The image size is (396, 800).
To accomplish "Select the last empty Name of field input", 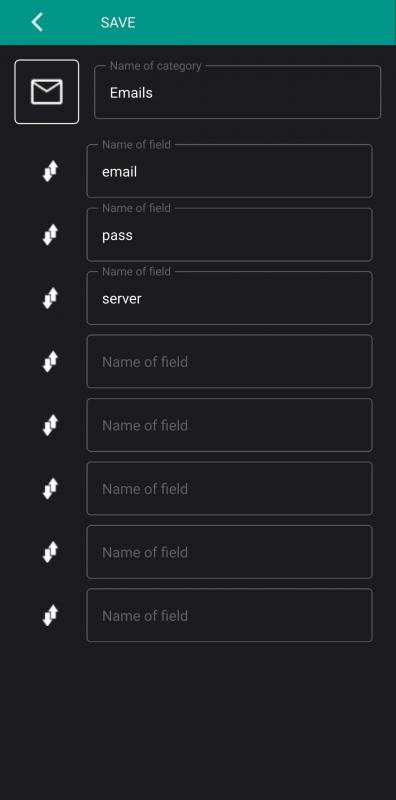I will click(229, 615).
